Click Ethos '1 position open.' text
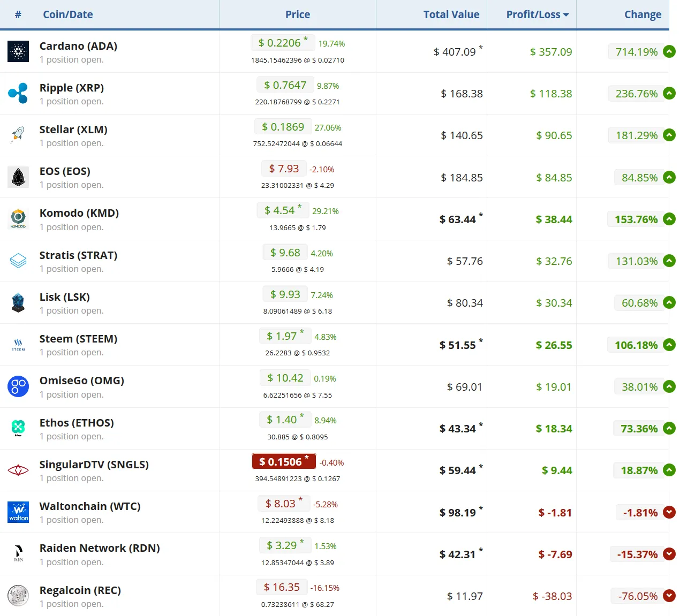Image resolution: width=680 pixels, height=616 pixels. click(x=72, y=436)
